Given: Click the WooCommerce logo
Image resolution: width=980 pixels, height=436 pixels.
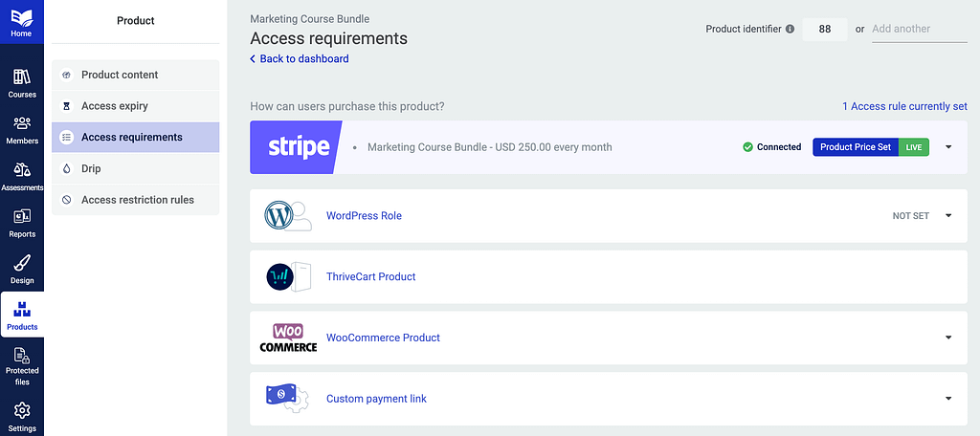Looking at the screenshot, I should coord(288,338).
